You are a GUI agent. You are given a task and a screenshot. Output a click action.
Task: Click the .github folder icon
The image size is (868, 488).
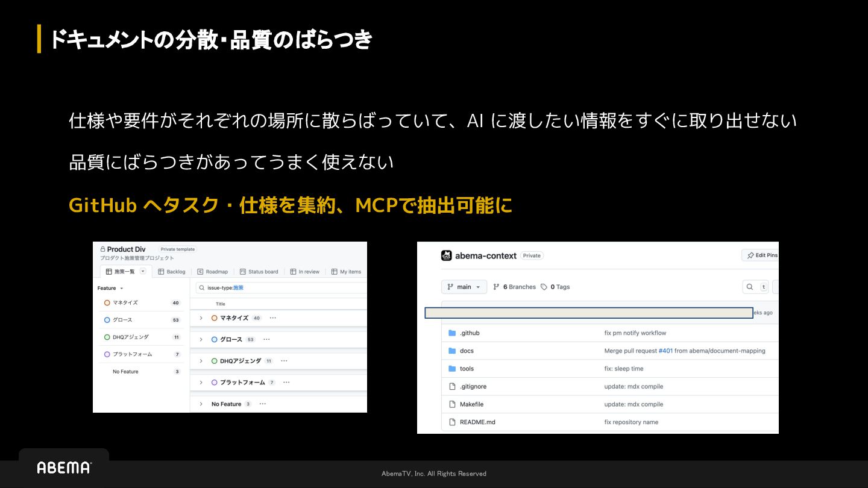tap(453, 333)
